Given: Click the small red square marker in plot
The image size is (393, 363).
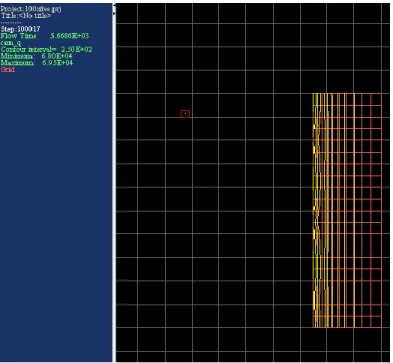Looking at the screenshot, I should [x=185, y=114].
